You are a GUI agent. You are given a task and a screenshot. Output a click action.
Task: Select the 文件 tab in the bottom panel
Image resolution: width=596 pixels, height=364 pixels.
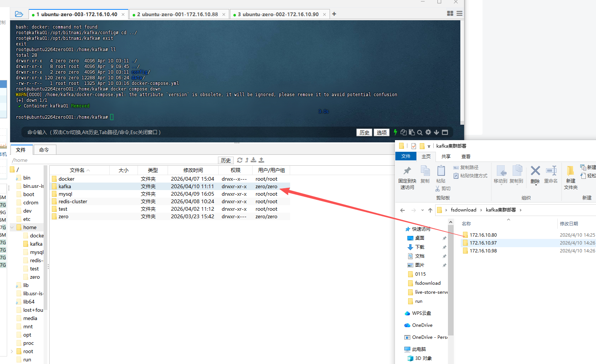click(x=21, y=150)
